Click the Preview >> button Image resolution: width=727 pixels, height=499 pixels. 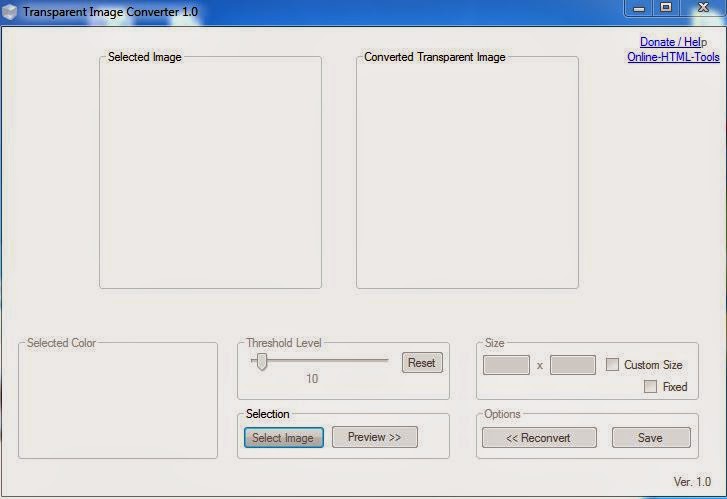[x=374, y=437]
